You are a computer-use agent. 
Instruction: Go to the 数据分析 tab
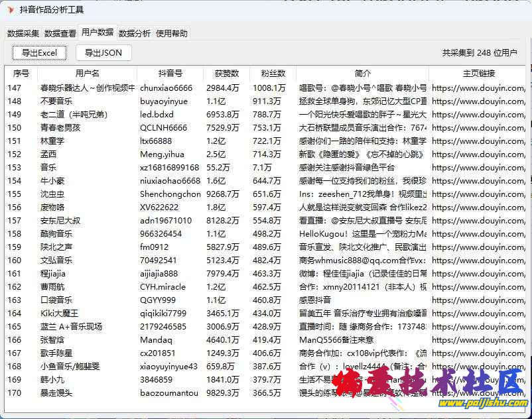click(135, 33)
